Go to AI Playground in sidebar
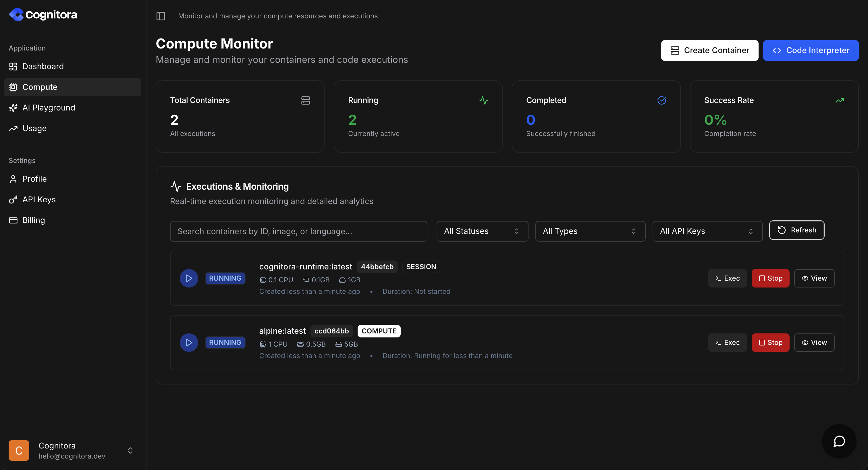This screenshot has height=470, width=868. point(49,107)
